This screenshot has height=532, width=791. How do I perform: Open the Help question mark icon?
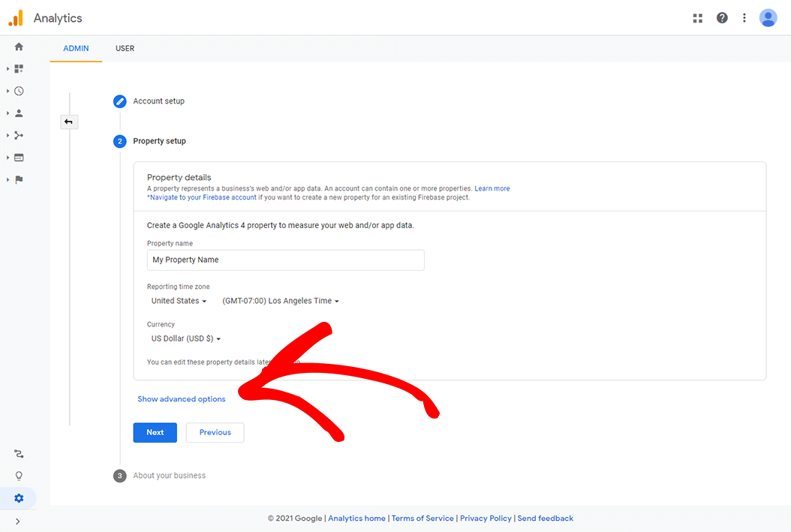722,17
